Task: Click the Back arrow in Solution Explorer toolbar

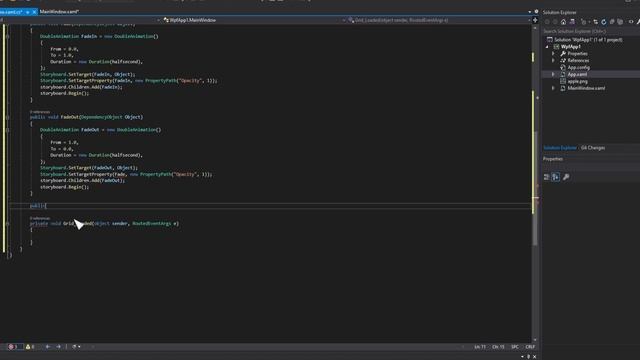Action: tap(547, 22)
